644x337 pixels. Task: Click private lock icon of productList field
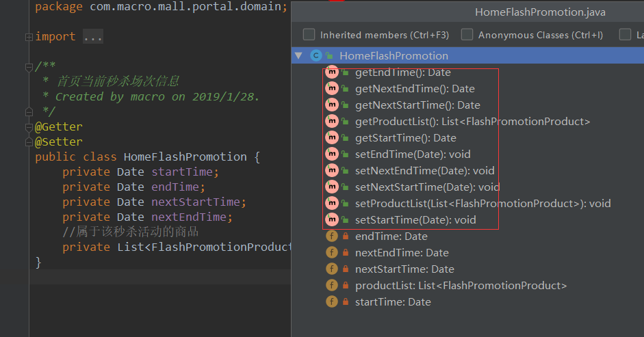pos(346,285)
